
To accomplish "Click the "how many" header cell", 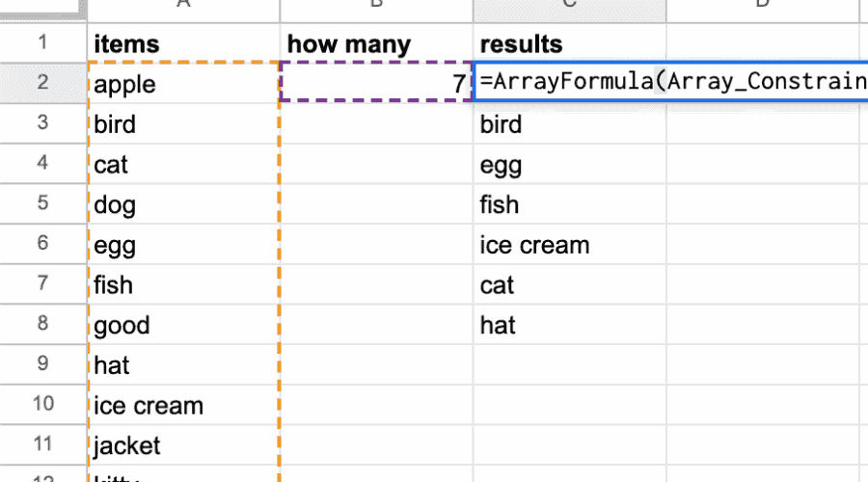I will click(x=376, y=43).
